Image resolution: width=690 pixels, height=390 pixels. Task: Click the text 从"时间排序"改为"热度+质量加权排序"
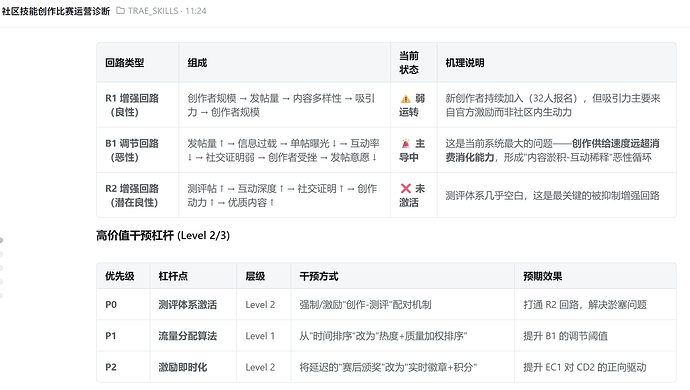click(x=383, y=336)
